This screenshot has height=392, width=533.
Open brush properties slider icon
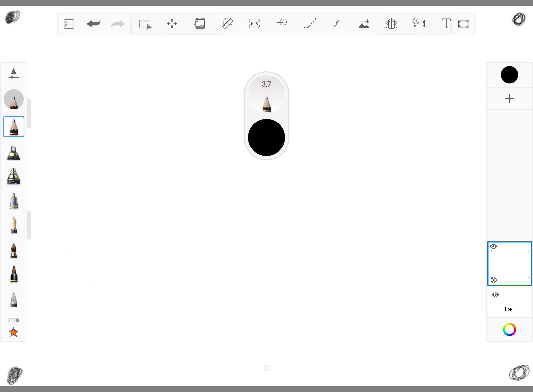click(x=14, y=73)
